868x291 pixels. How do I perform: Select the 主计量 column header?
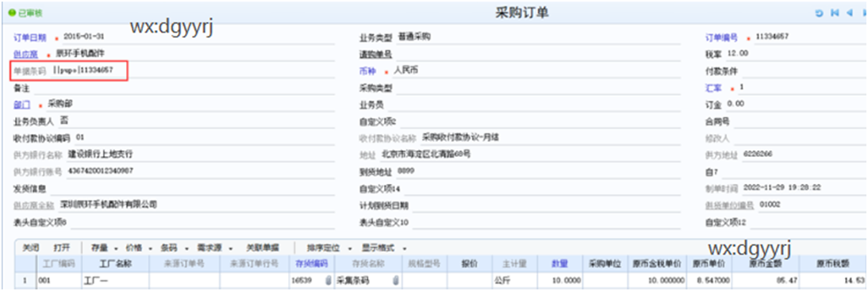[x=514, y=265]
